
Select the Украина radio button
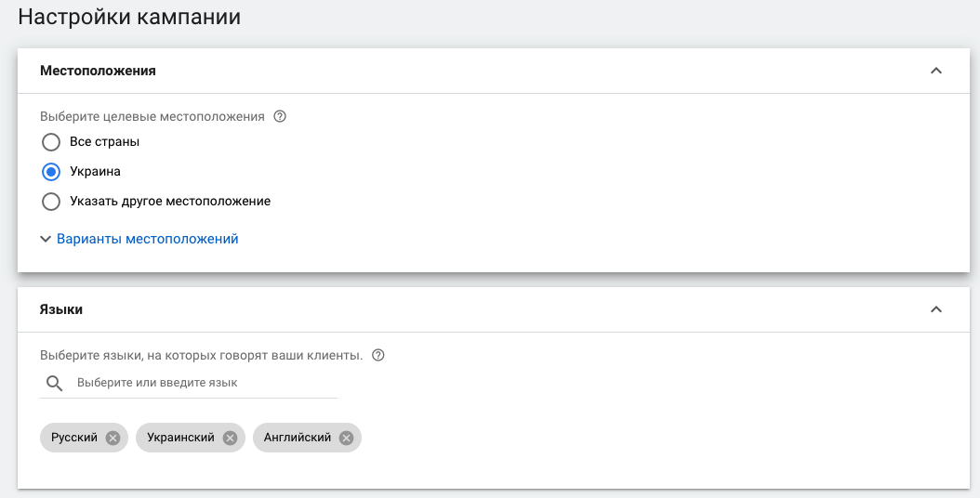coord(52,172)
